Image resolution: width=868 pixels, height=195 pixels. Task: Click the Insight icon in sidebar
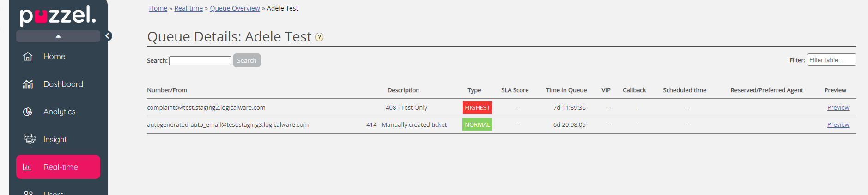(30, 139)
